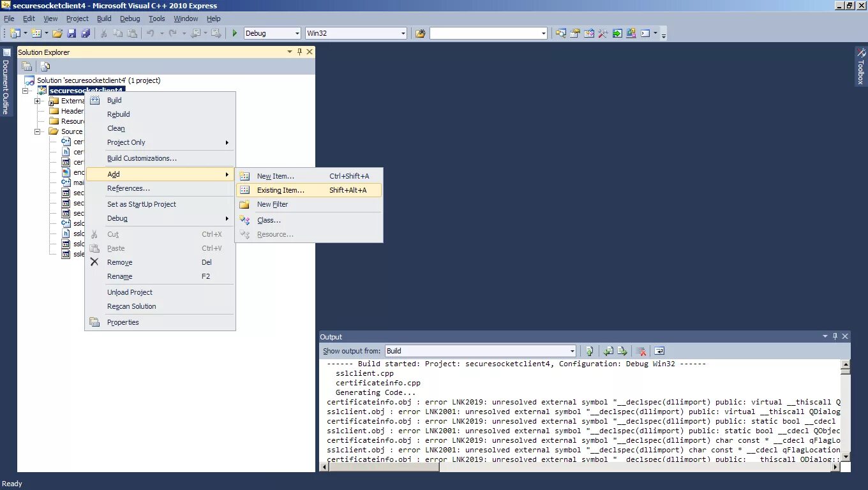The height and width of the screenshot is (490, 868).
Task: Pin the Solution Explorer panel
Action: click(300, 52)
